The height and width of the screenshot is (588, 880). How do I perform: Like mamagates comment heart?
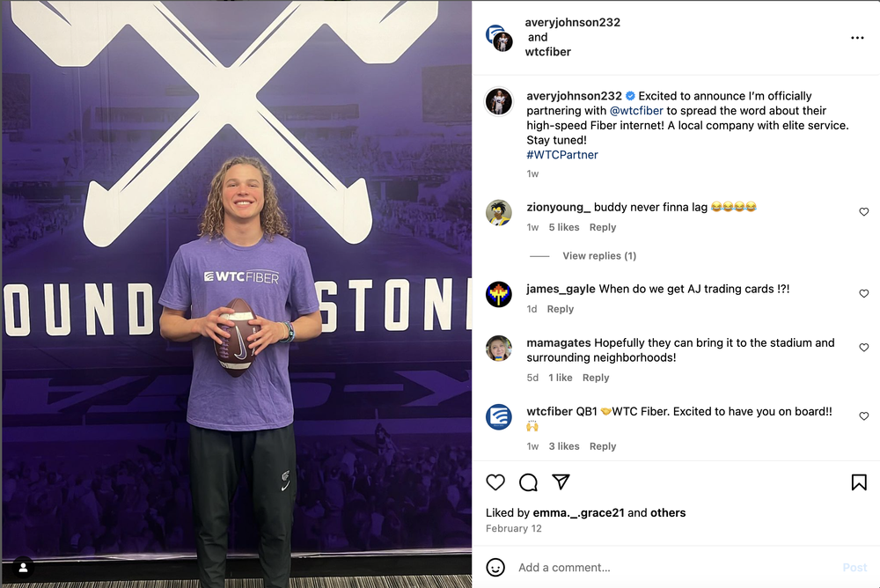pyautogui.click(x=864, y=348)
